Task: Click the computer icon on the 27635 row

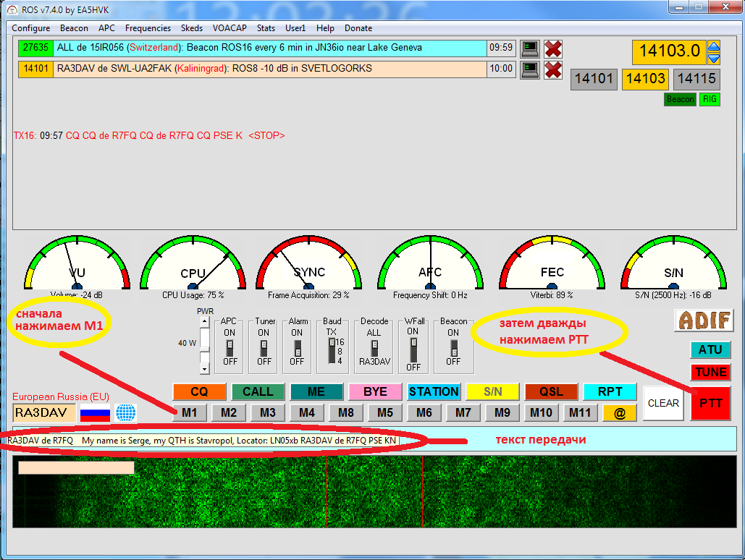Action: pos(530,48)
